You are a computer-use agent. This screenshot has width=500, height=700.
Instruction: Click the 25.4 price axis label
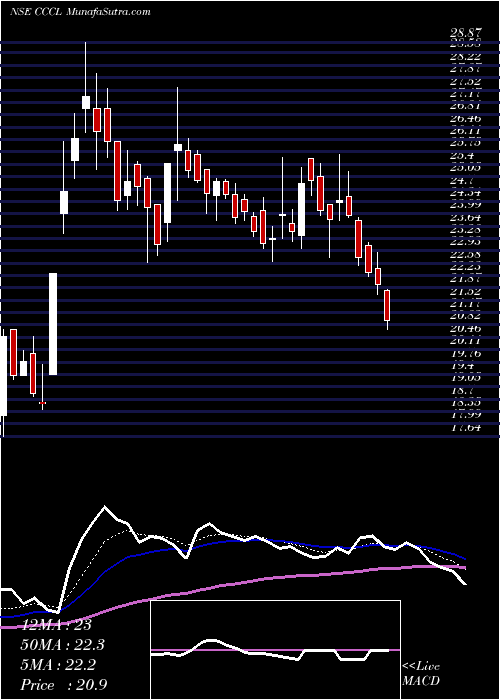tap(462, 156)
